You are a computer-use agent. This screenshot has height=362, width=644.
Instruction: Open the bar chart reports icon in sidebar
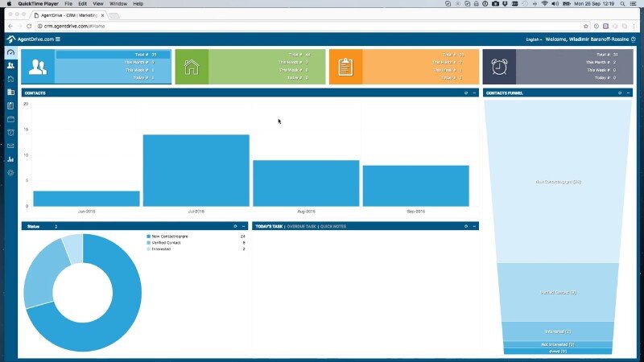(x=10, y=159)
